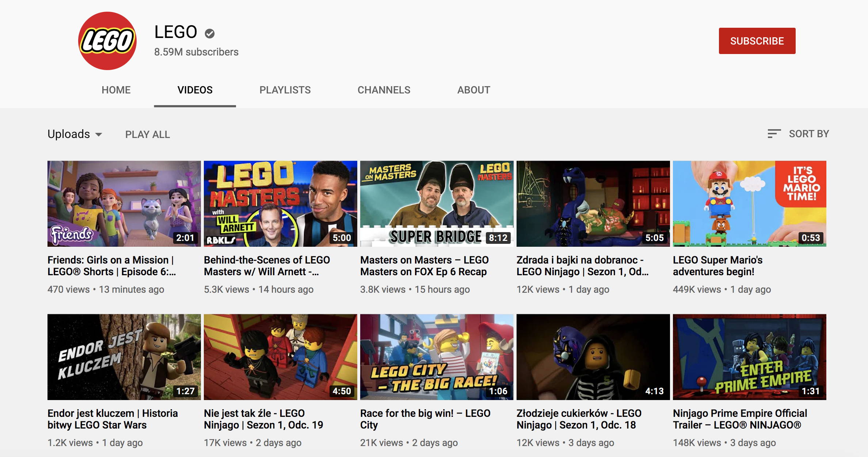The width and height of the screenshot is (868, 457).
Task: Open the Endor jest kluczem thumbnail
Action: coord(124,357)
